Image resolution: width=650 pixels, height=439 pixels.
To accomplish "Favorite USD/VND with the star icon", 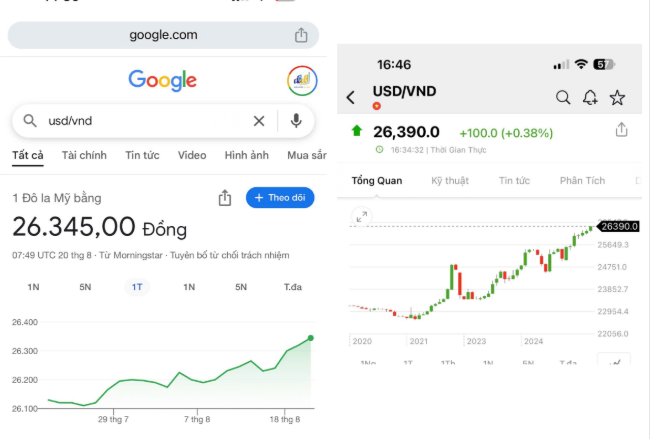I will coord(617,97).
